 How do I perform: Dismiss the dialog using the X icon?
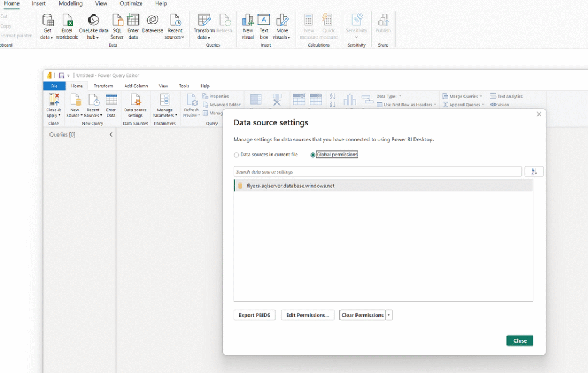point(539,114)
